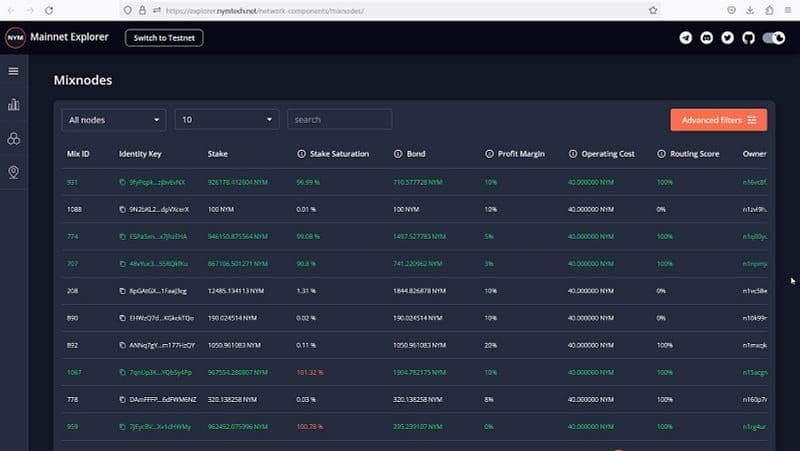This screenshot has height=451, width=800.
Task: Bookmark this page with the star icon
Action: pyautogui.click(x=653, y=10)
